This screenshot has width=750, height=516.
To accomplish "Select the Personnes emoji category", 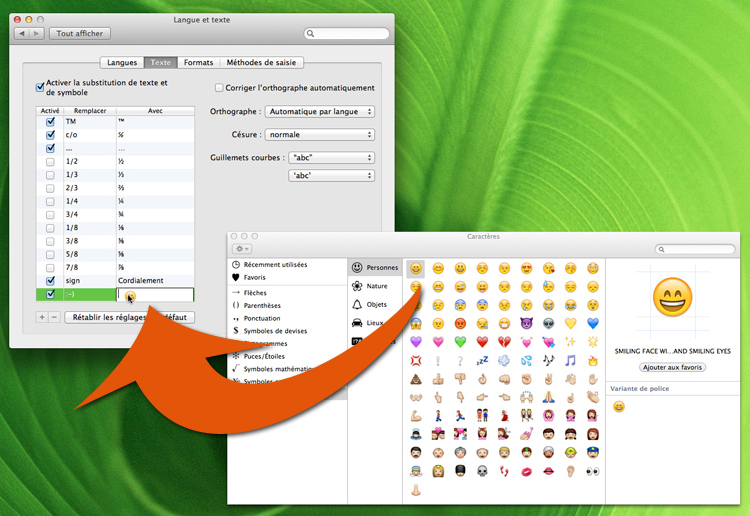I will tap(374, 268).
